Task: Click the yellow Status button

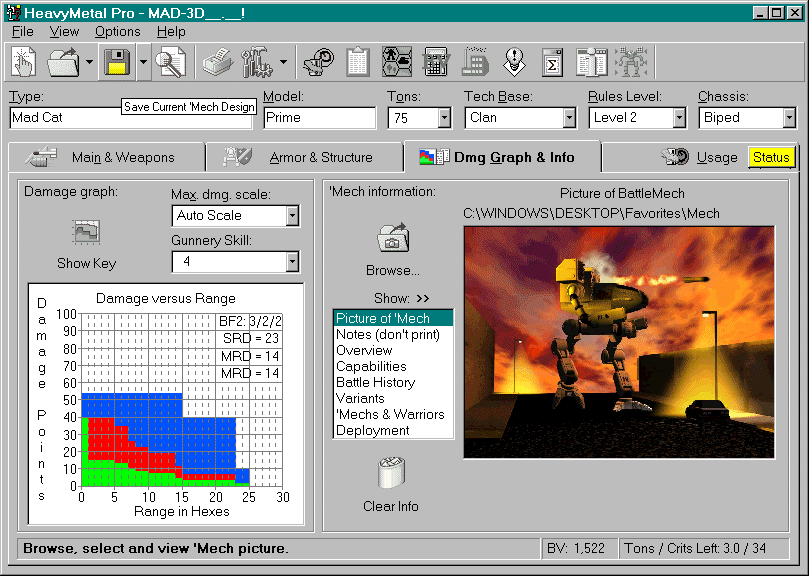Action: click(x=771, y=157)
